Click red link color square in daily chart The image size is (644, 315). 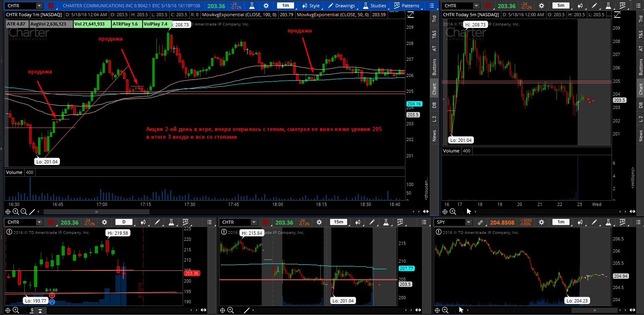(x=51, y=222)
